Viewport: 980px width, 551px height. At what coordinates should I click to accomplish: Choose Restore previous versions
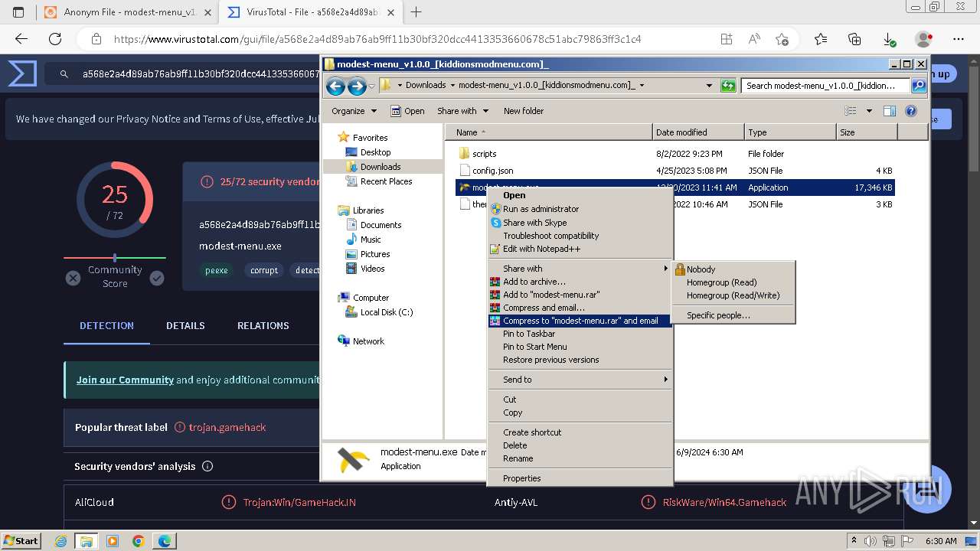coord(580,360)
